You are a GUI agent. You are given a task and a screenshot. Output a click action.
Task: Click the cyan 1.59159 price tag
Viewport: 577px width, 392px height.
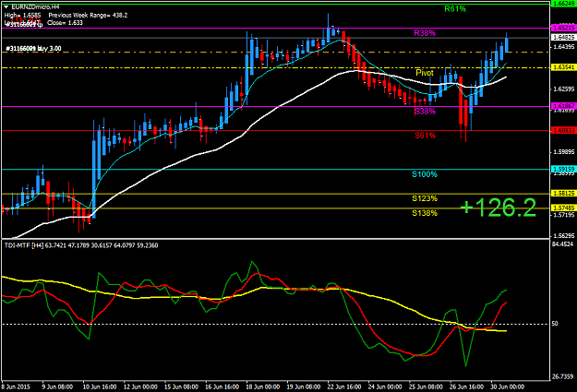coord(563,170)
